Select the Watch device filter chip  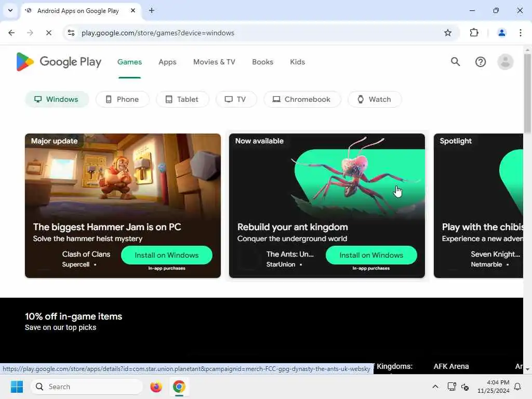[x=375, y=99]
